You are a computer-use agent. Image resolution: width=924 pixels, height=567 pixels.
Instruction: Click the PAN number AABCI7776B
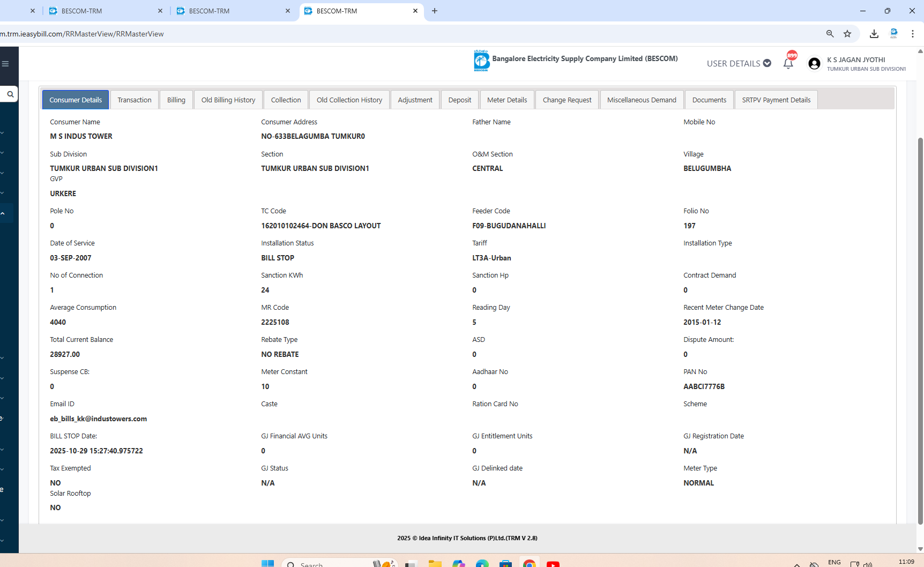[704, 386]
